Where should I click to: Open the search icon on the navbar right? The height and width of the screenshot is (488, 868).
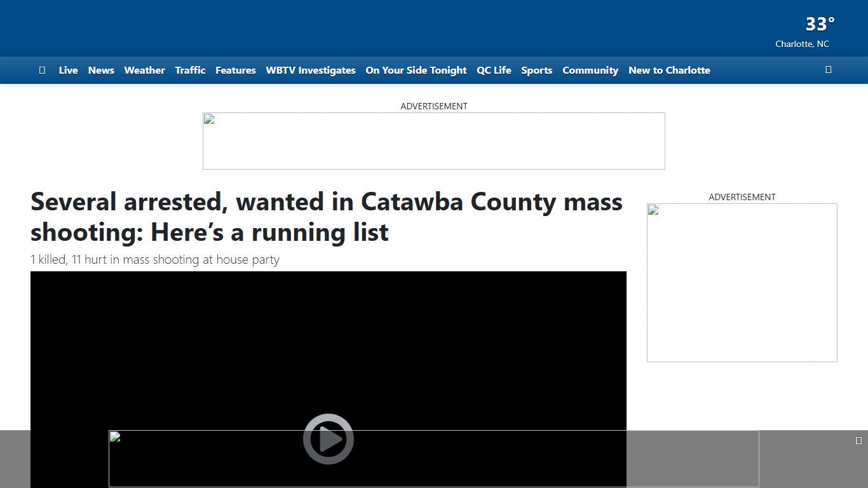pos(828,70)
